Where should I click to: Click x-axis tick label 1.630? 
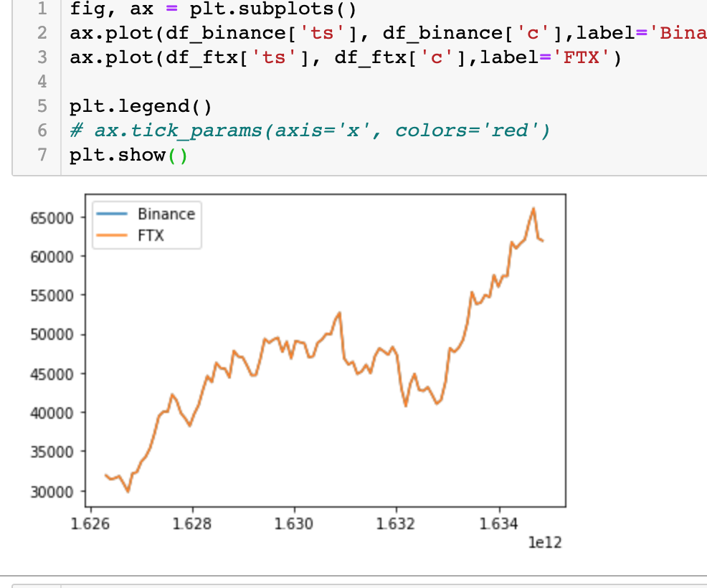(294, 523)
